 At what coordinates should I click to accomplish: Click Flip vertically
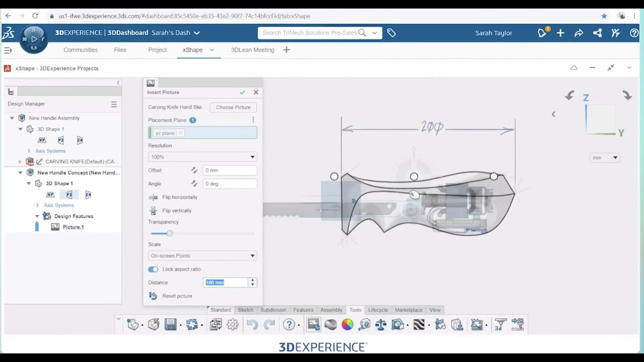pyautogui.click(x=171, y=211)
